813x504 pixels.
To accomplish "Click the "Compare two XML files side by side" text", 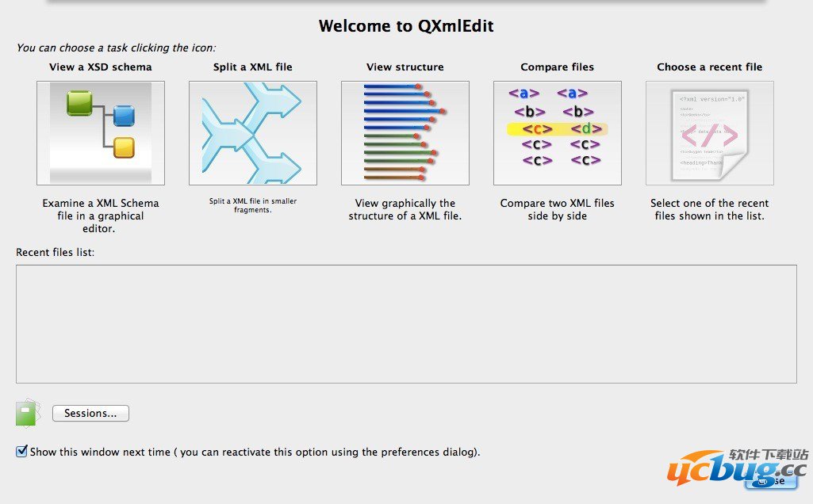I will point(558,209).
